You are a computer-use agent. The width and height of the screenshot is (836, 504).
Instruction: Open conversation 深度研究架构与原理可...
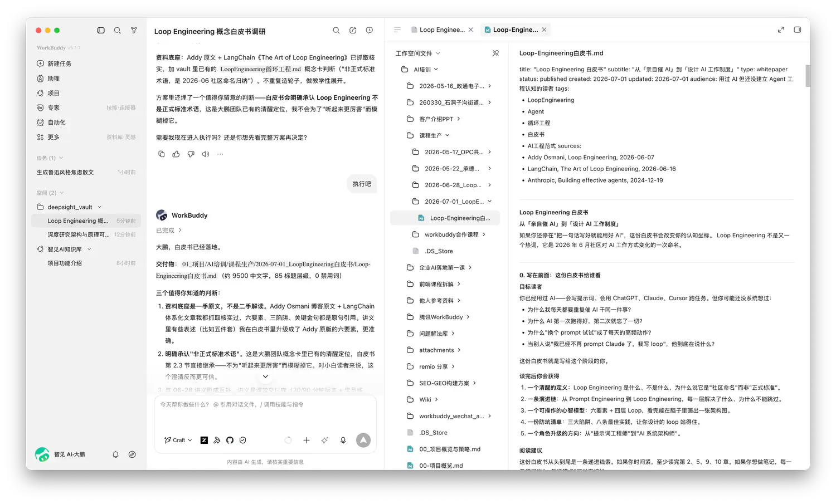[86, 235]
